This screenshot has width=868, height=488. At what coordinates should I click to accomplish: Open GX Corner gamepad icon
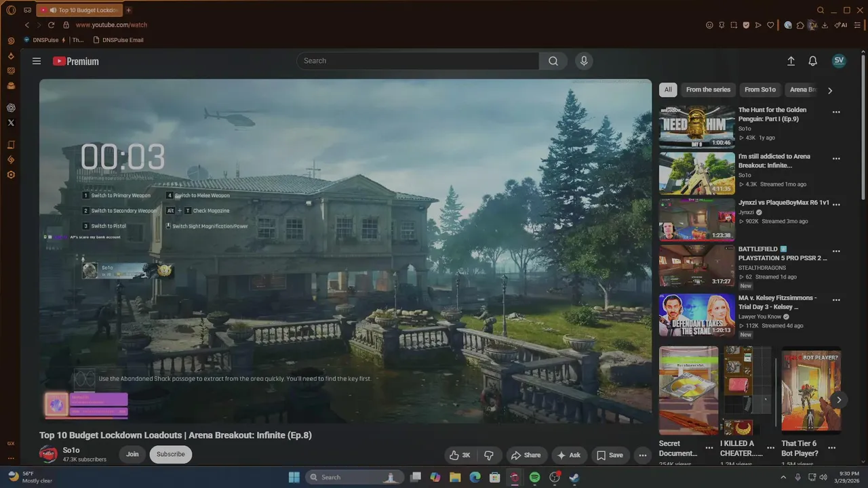pyautogui.click(x=28, y=10)
